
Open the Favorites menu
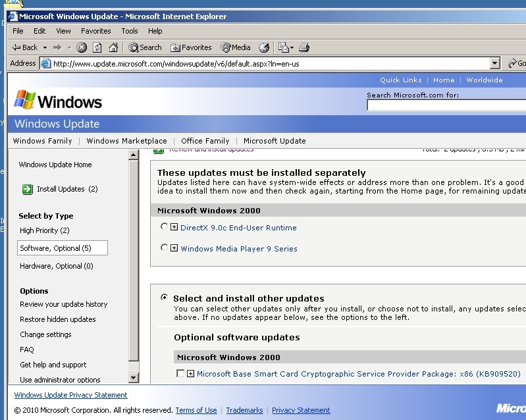[x=95, y=31]
